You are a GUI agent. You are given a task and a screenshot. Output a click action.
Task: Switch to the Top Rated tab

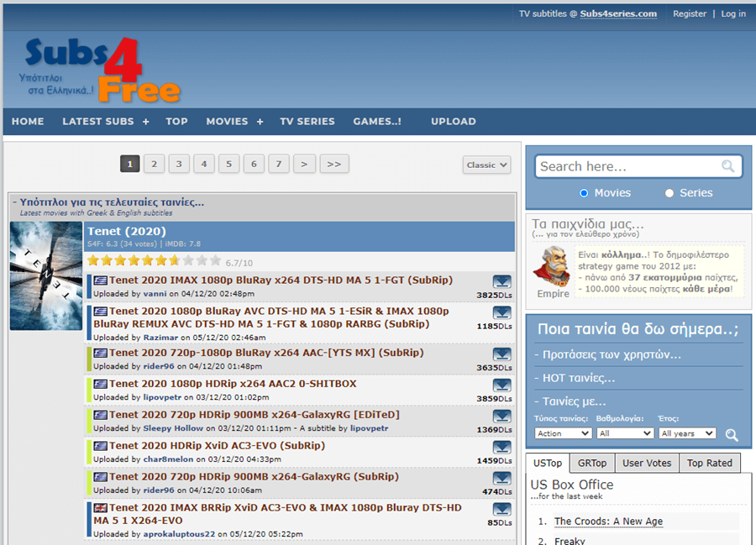[709, 463]
